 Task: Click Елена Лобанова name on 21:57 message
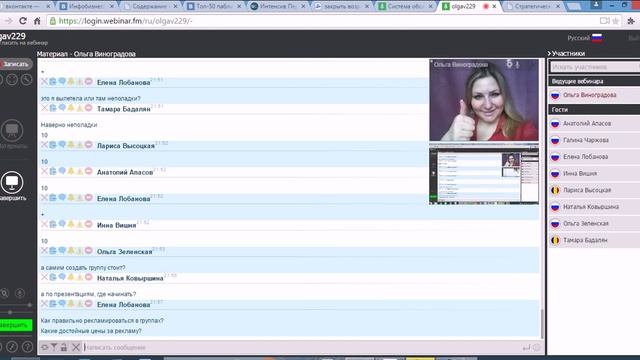[123, 304]
